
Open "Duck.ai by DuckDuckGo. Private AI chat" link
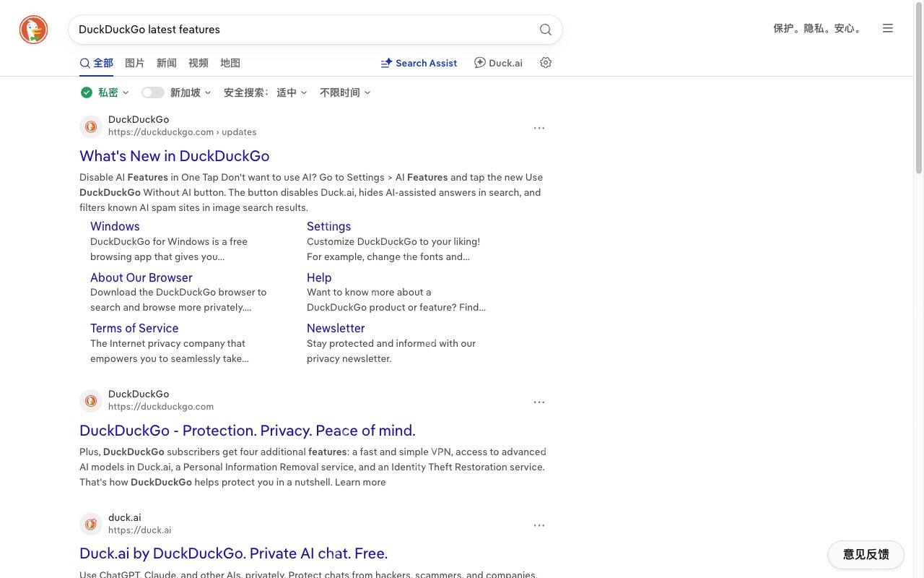point(234,553)
